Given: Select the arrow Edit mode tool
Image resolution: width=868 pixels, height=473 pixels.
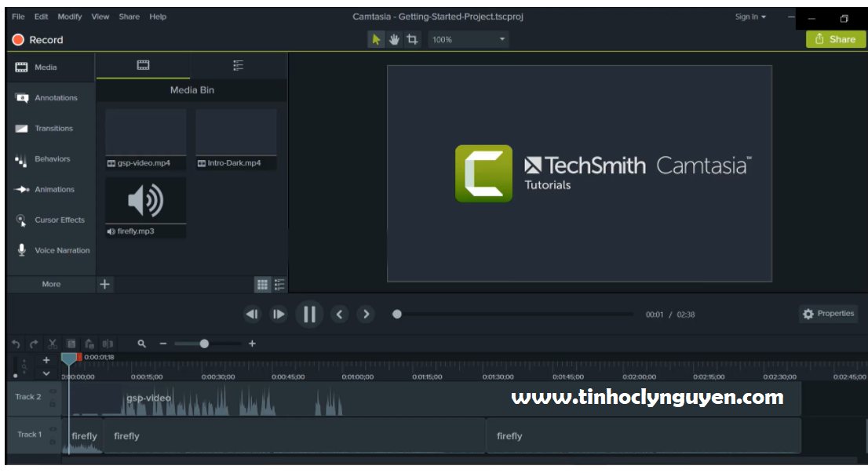Looking at the screenshot, I should tap(376, 39).
